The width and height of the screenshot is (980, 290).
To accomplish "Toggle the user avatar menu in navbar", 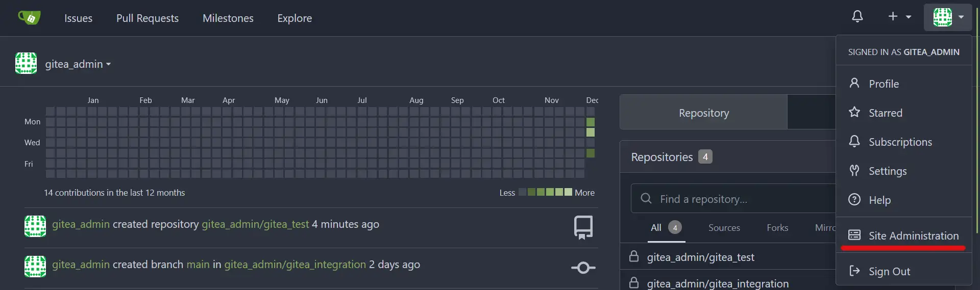I will 948,17.
